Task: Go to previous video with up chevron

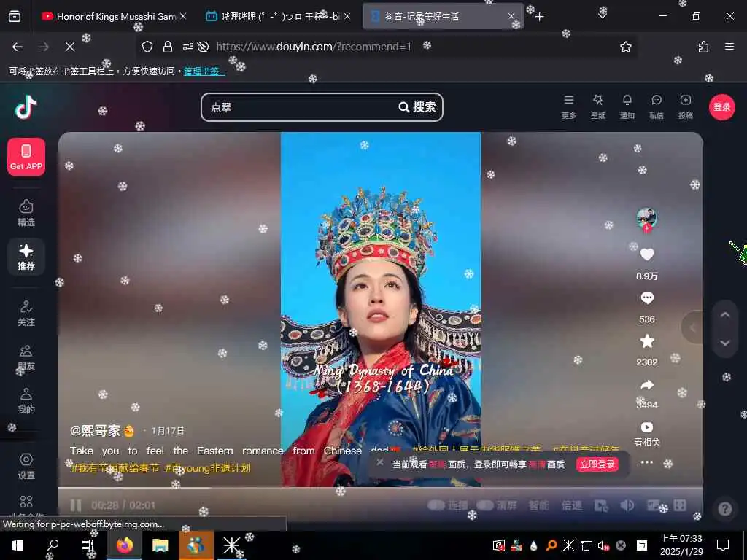Action: (725, 315)
